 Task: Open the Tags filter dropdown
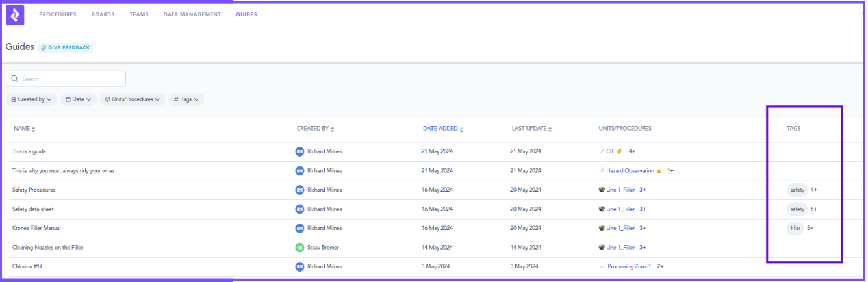point(186,99)
